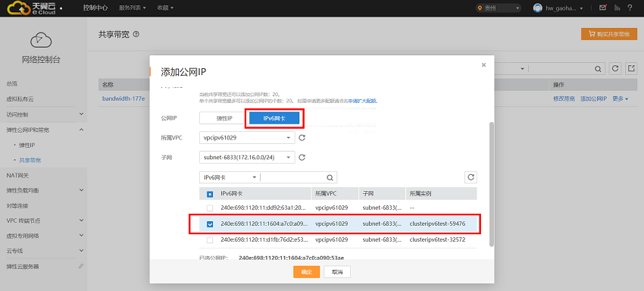The image size is (644, 291).
Task: Go to 控制中心 in top navigation
Action: tap(95, 8)
